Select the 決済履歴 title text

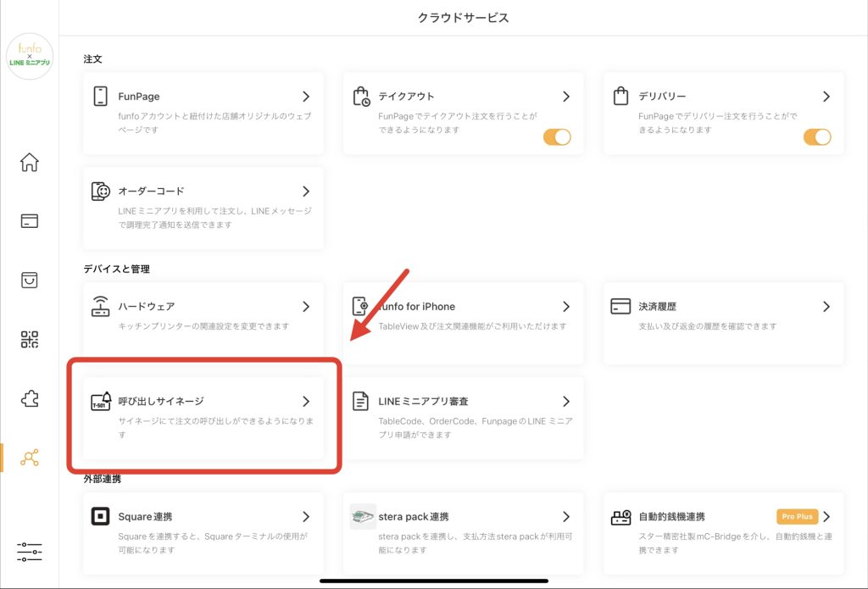click(x=658, y=306)
